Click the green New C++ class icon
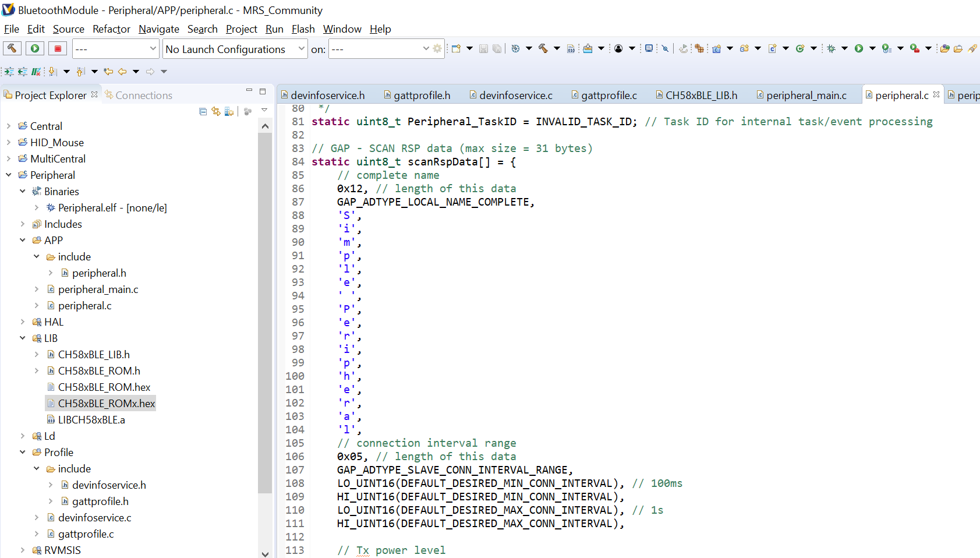Image resolution: width=980 pixels, height=558 pixels. (x=800, y=49)
